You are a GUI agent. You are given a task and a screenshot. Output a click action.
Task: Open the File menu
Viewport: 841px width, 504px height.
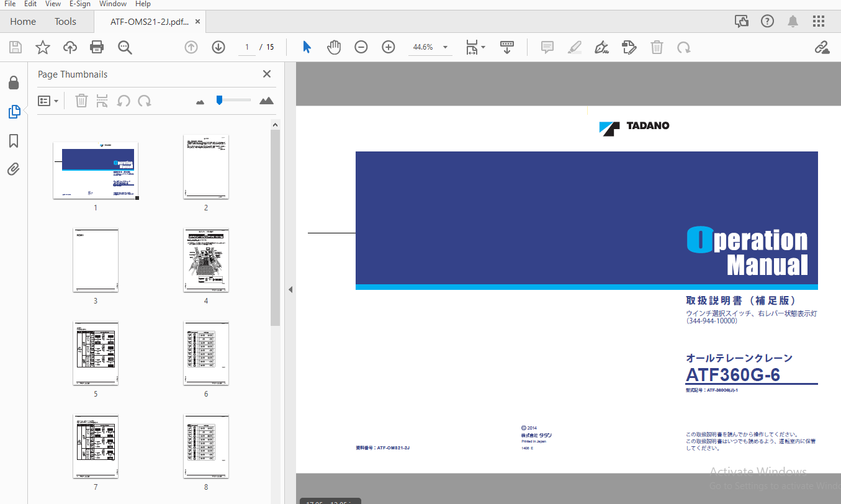click(x=10, y=4)
